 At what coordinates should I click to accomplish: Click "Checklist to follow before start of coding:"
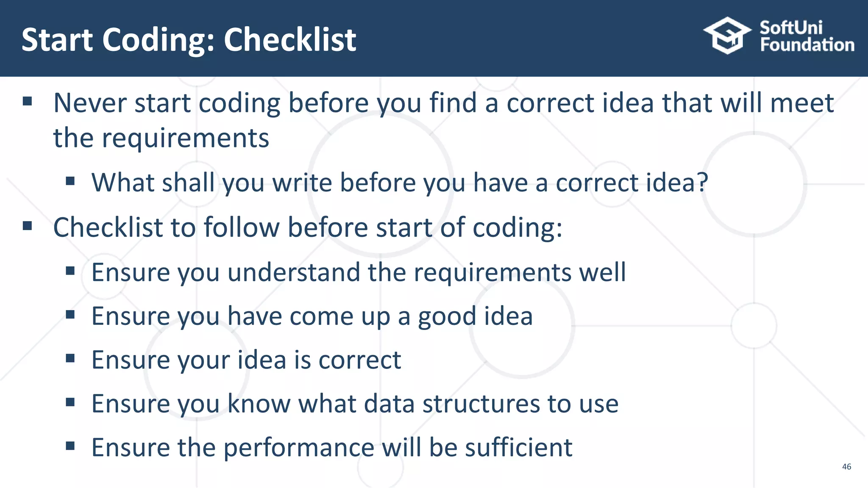[x=308, y=227]
